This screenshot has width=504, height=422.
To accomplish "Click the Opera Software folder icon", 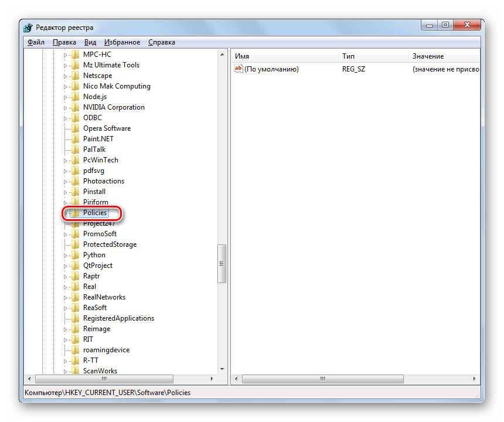I will pyautogui.click(x=76, y=128).
